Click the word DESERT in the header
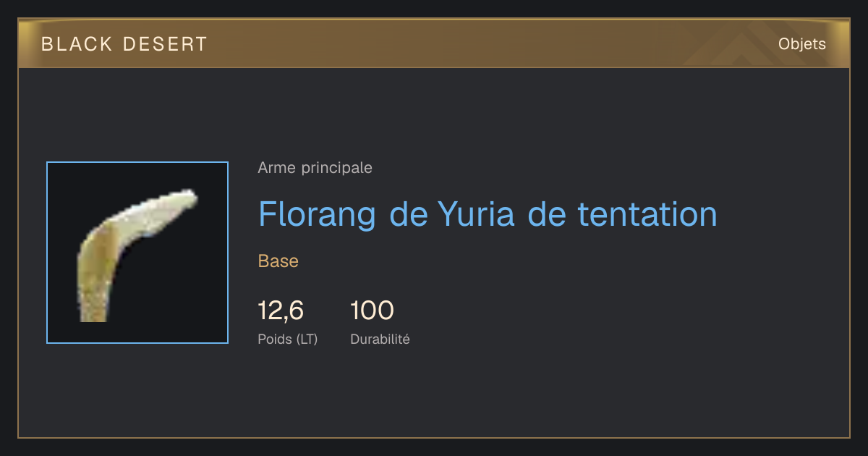The image size is (868, 456). click(x=166, y=44)
